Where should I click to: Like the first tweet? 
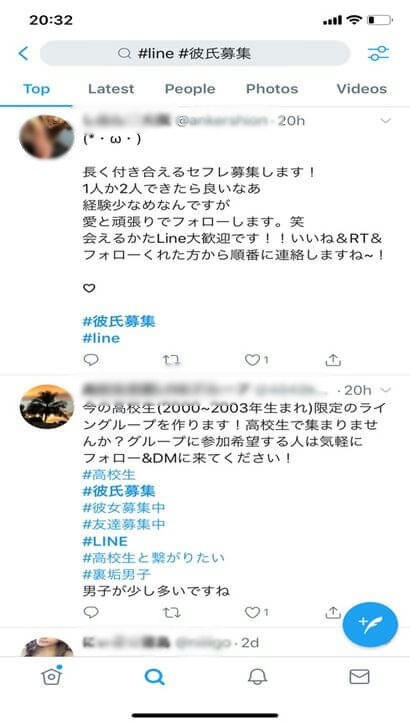[x=252, y=360]
